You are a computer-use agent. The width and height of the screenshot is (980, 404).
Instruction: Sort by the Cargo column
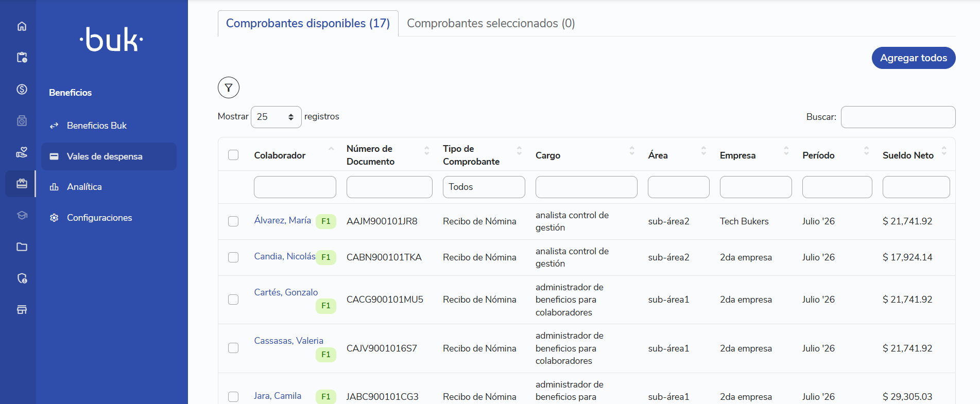[x=586, y=155]
